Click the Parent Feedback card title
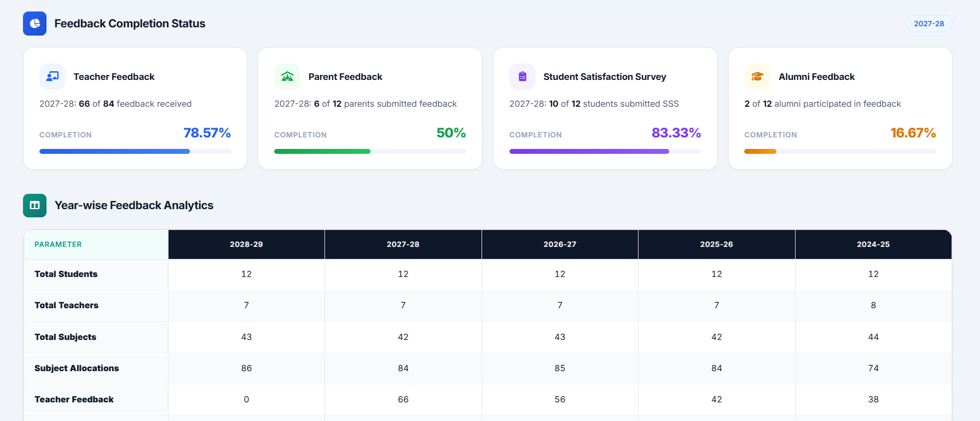This screenshot has width=980, height=421. pos(345,77)
